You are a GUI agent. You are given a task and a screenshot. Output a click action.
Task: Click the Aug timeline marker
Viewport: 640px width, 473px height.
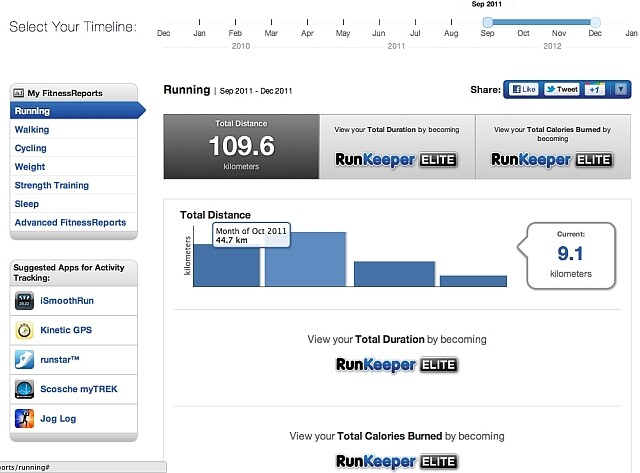click(x=451, y=22)
